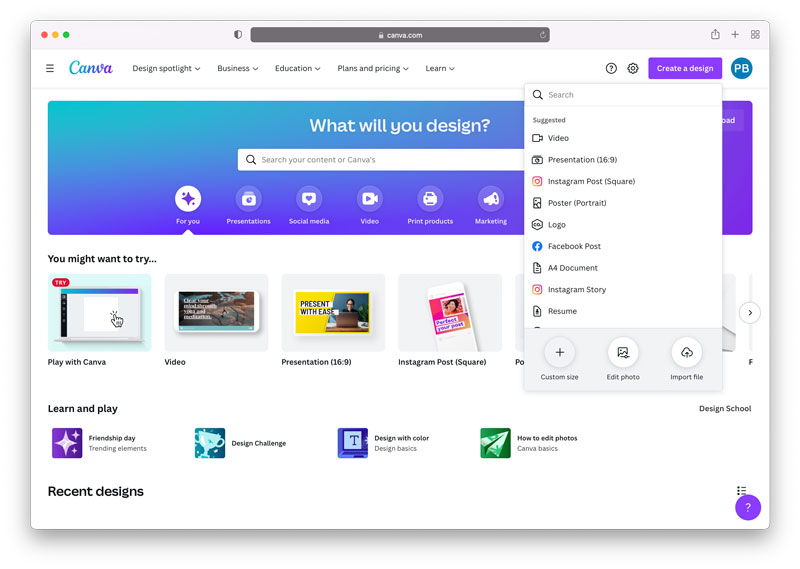Open the PB profile avatar
The image size is (800, 569).
(741, 68)
